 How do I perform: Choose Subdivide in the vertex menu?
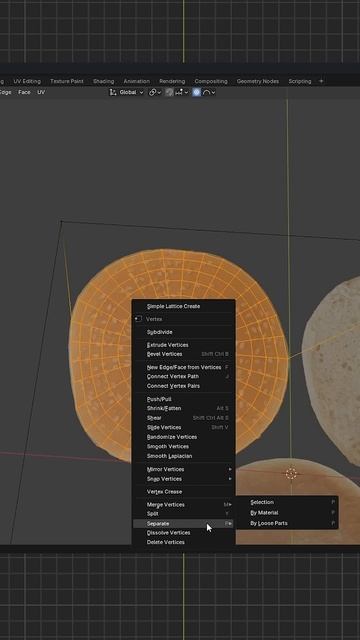(183, 332)
